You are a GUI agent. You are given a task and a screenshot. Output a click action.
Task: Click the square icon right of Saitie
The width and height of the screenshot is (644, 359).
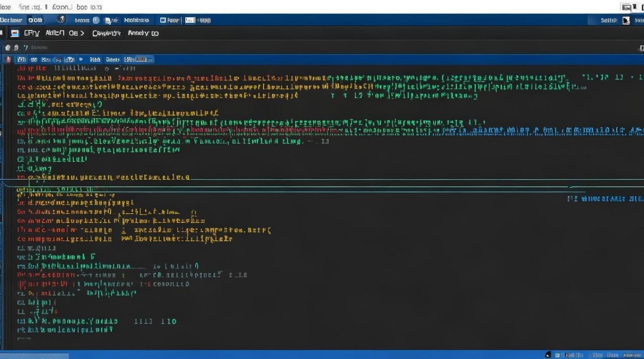pos(626,20)
